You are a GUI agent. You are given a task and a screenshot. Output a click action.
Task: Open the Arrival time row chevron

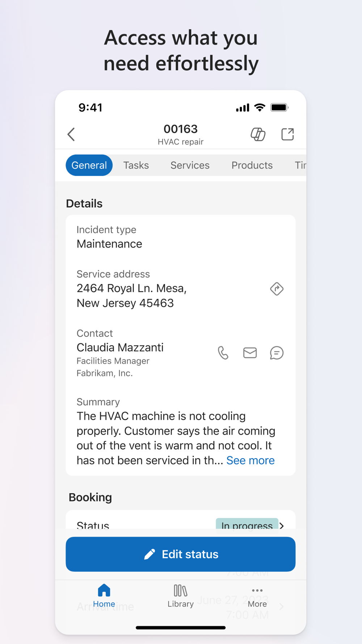(x=282, y=606)
